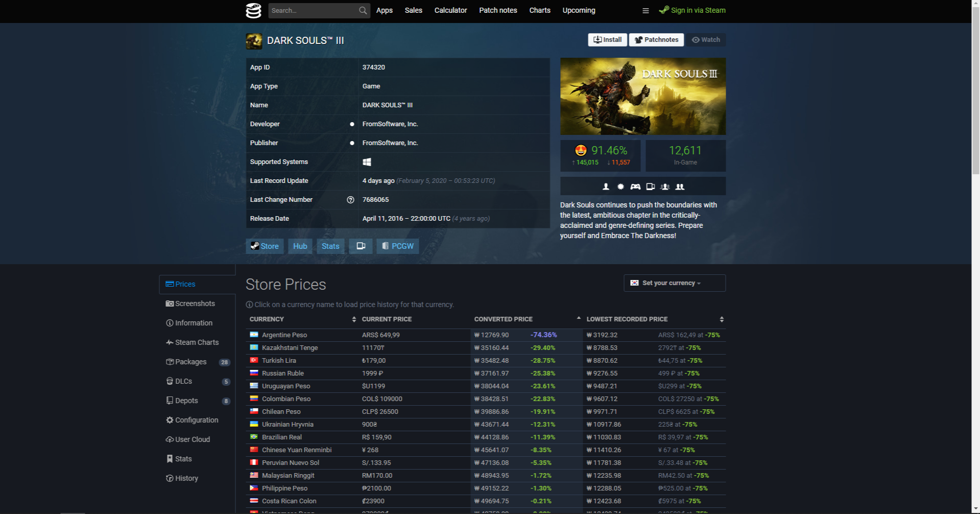Click the Argentine flag icon in the prices table
The height and width of the screenshot is (514, 980).
coord(254,335)
